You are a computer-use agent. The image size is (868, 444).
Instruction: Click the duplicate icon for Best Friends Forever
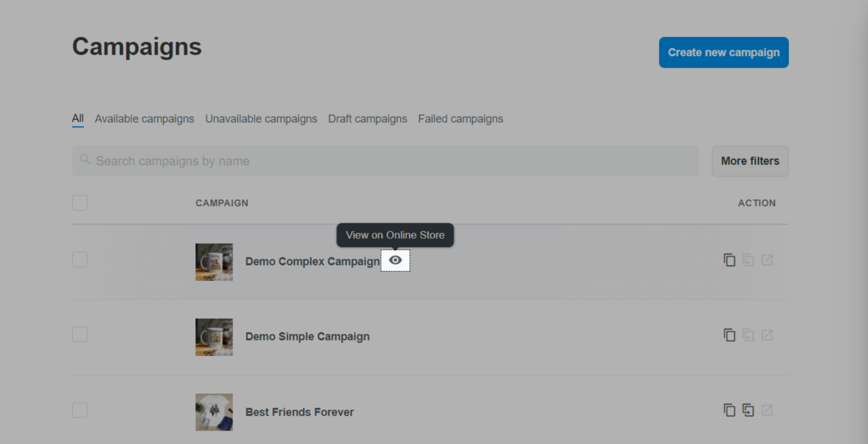[729, 410]
